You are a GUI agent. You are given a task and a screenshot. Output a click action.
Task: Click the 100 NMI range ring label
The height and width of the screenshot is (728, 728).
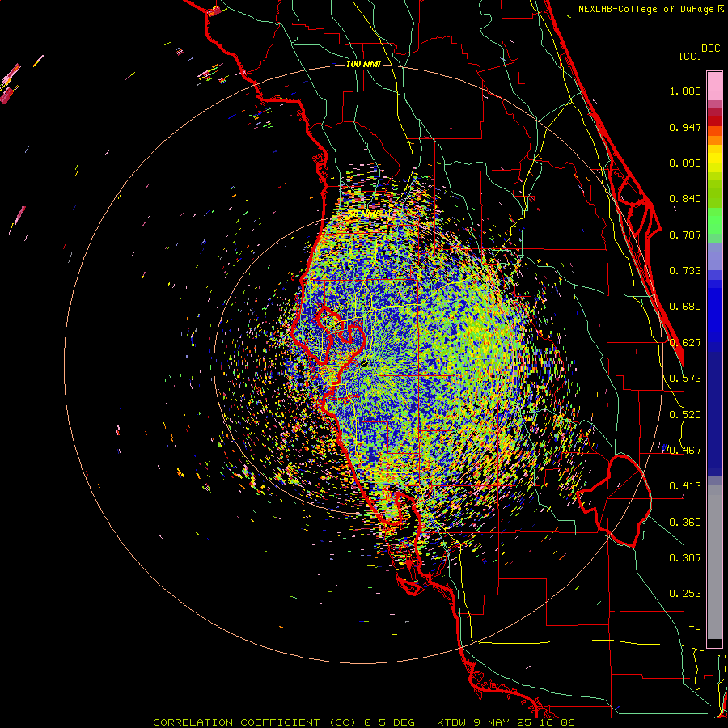[363, 64]
